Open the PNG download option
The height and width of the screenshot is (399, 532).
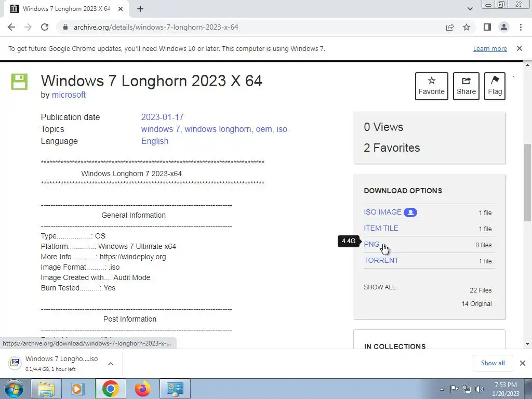coord(371,244)
